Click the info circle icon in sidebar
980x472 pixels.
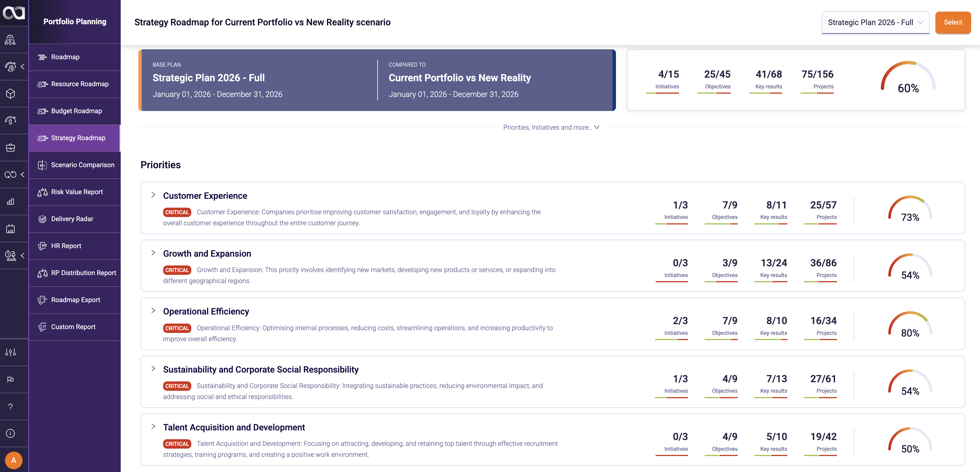(x=11, y=433)
